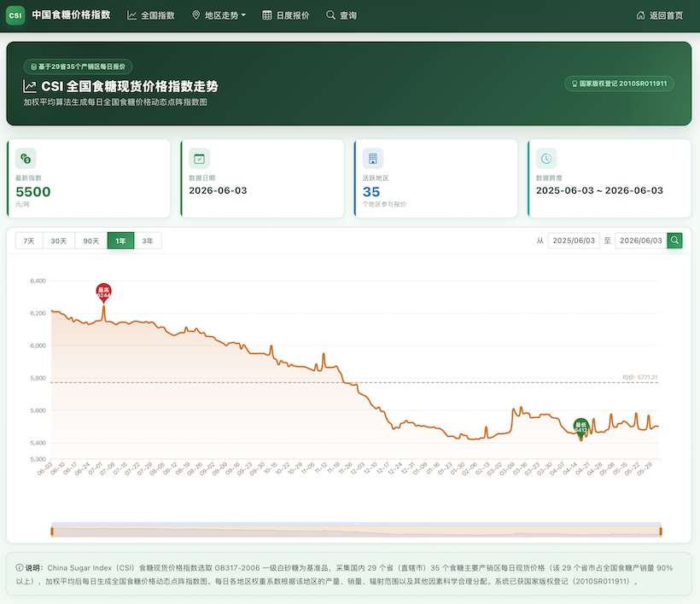Image resolution: width=700 pixels, height=604 pixels.
Task: Click the table grid icon beside 日度报价
Action: coord(267,15)
